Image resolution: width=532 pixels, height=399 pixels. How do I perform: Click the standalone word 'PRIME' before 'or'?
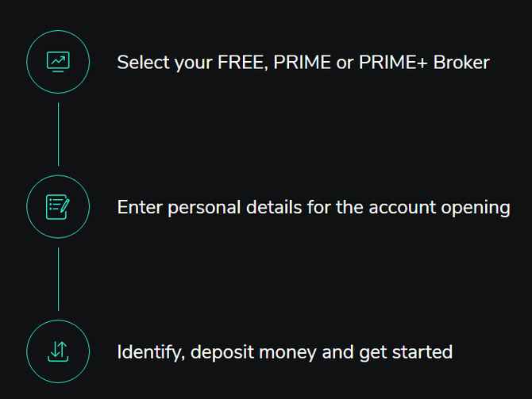tap(302, 62)
